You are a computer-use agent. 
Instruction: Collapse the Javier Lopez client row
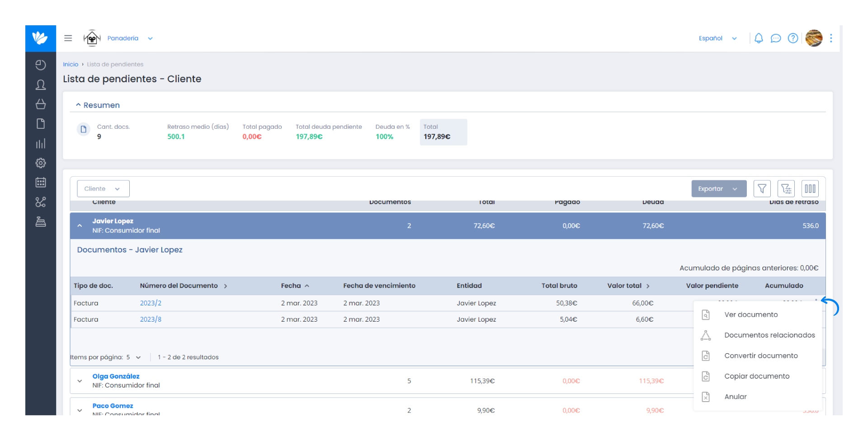click(x=80, y=226)
